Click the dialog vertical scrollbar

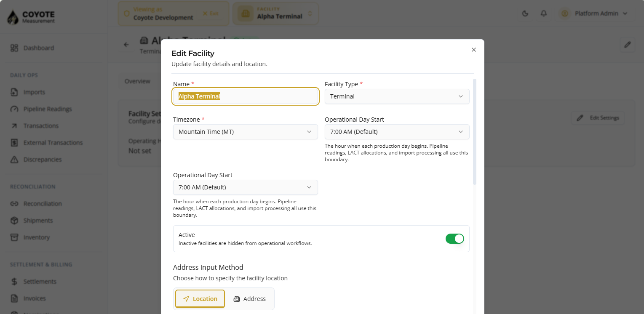[x=475, y=132]
